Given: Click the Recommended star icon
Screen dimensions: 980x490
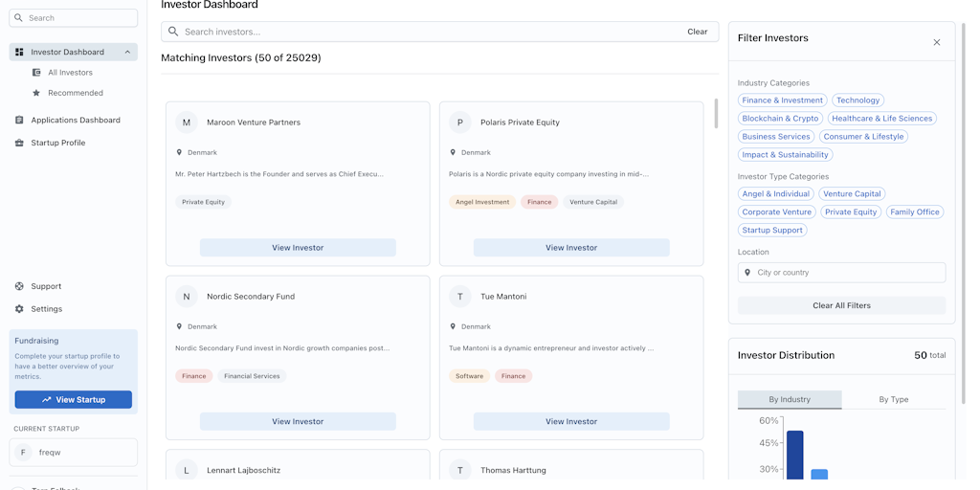Looking at the screenshot, I should pyautogui.click(x=36, y=93).
